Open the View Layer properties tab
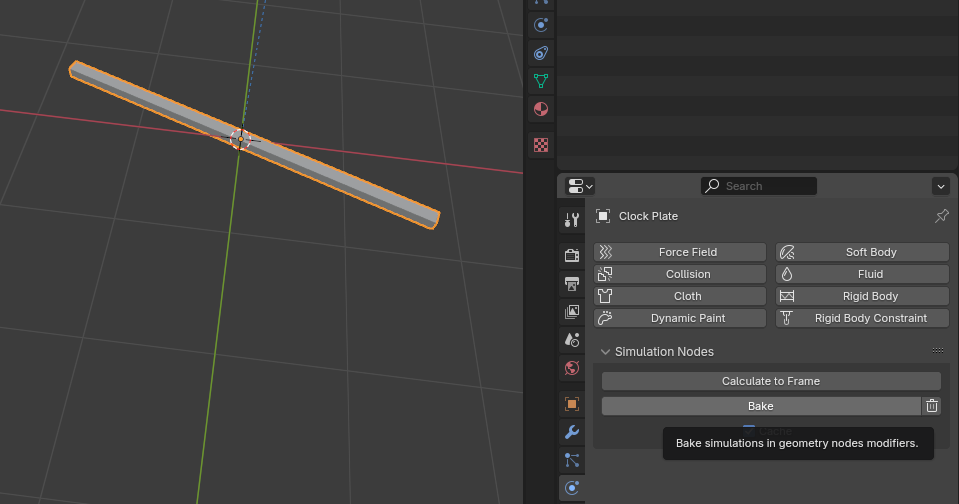The width and height of the screenshot is (959, 504). pyautogui.click(x=572, y=312)
